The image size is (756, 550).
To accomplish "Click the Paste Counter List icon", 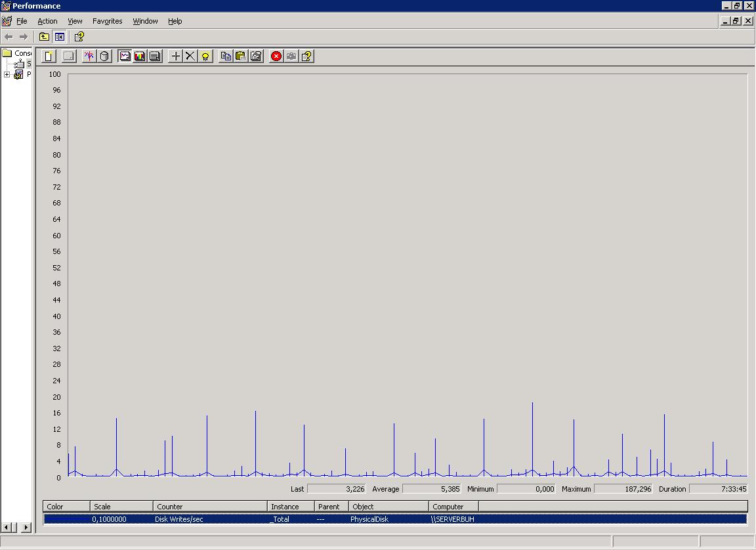I will (241, 56).
